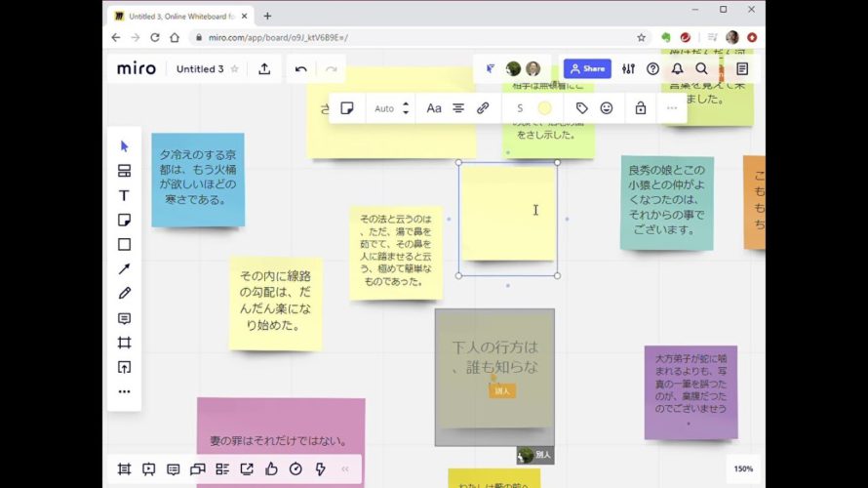Viewport: 868px width, 488px height.
Task: Click the Untitled 3 board title
Action: (x=200, y=69)
